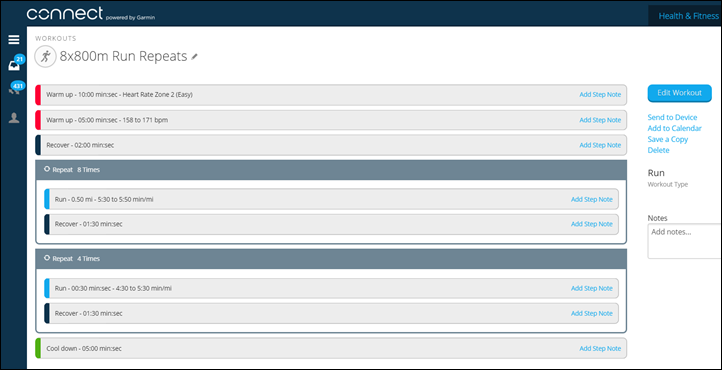The height and width of the screenshot is (370, 722).
Task: Click the circle icon on Repeat 4 Times
Action: [47, 258]
